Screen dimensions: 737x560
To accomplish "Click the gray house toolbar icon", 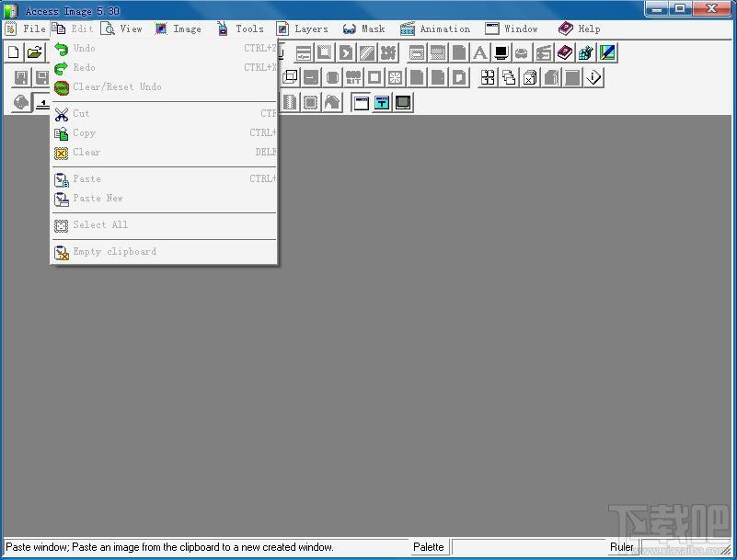I will point(332,102).
